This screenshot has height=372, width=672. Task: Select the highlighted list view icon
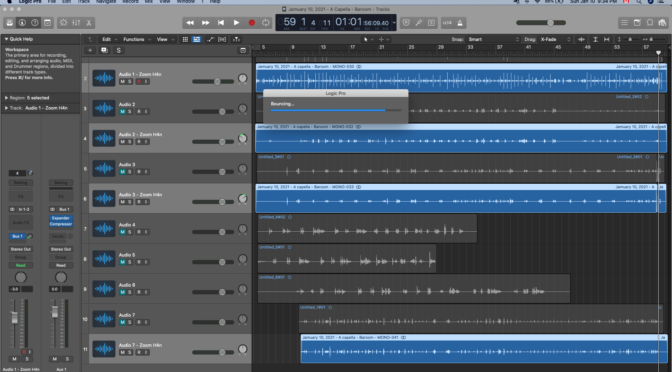pyautogui.click(x=196, y=39)
